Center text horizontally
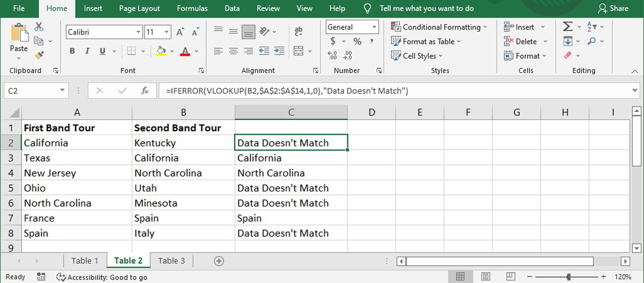The image size is (644, 283). coord(233,51)
